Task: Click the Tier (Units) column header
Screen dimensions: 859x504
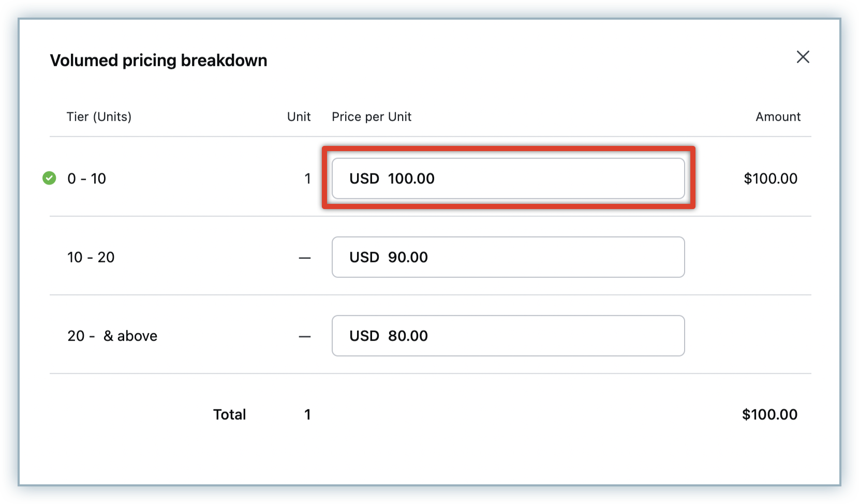Action: coord(99,117)
